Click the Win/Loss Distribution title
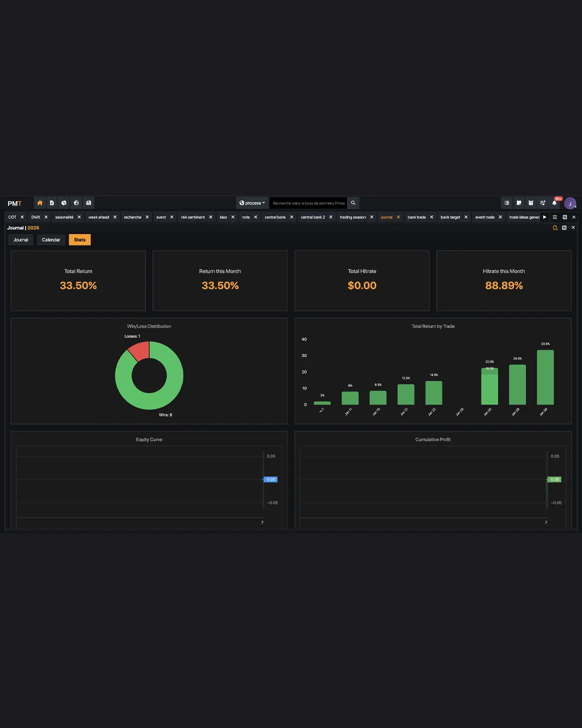The width and height of the screenshot is (582, 728). pyautogui.click(x=149, y=326)
